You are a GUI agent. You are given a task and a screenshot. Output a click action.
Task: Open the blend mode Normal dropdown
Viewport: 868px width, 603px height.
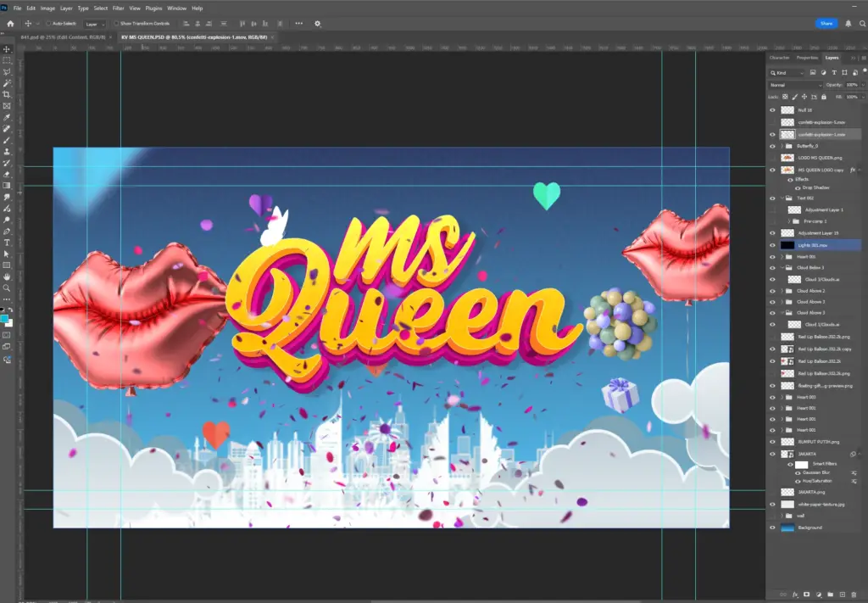point(794,85)
